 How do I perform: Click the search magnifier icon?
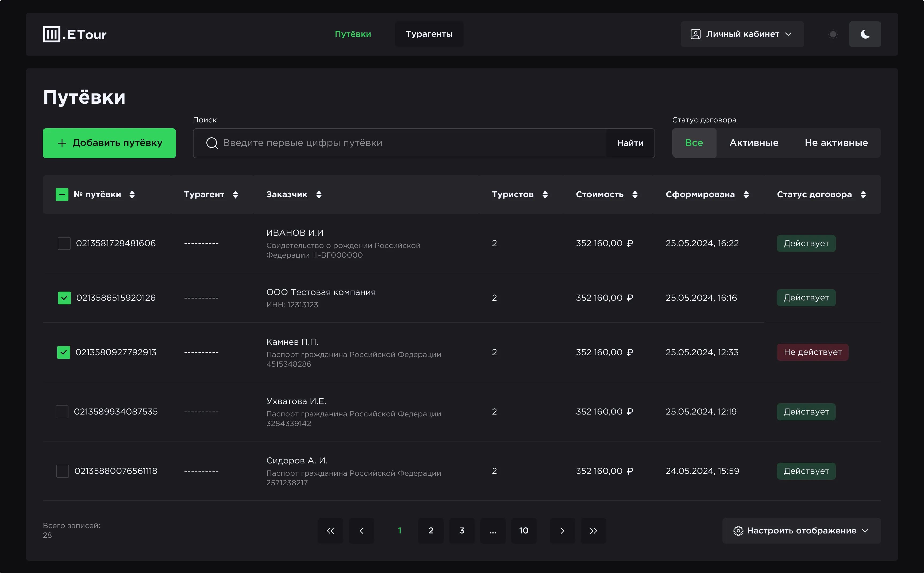[x=212, y=143]
